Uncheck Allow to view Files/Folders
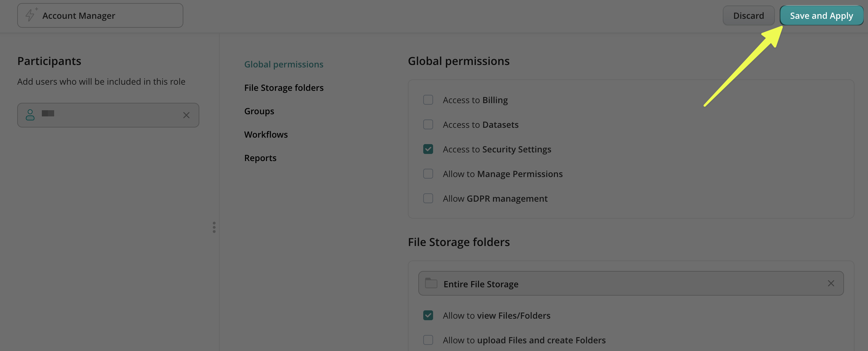 coord(428,315)
